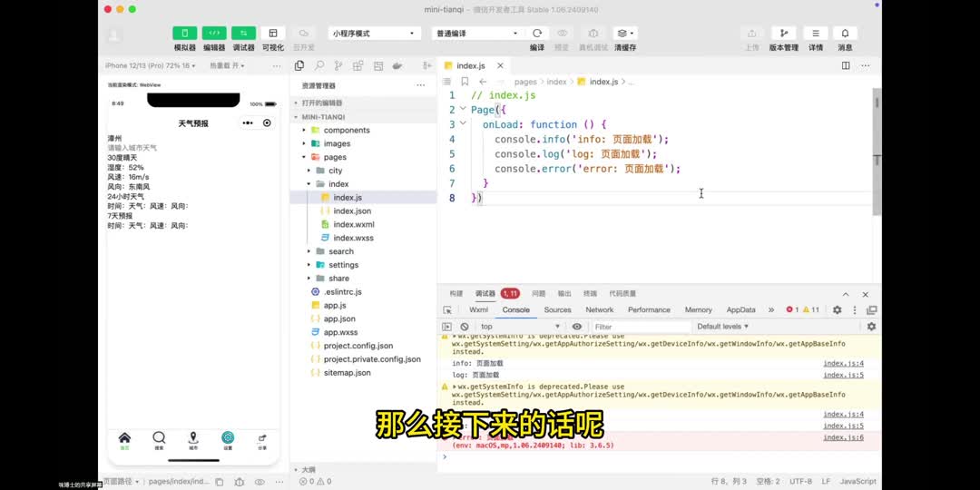Close the debugger panel
This screenshot has height=490, width=980.
pyautogui.click(x=866, y=294)
